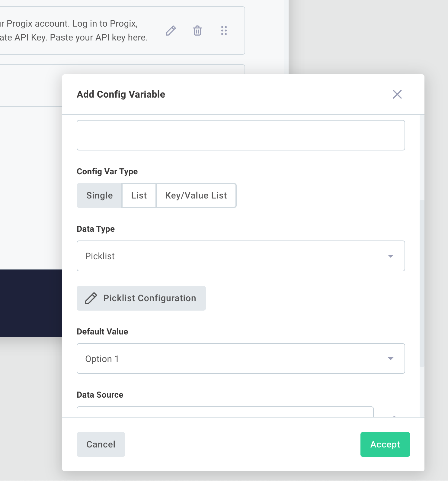
Task: Select the Single config var type
Action: click(99, 195)
